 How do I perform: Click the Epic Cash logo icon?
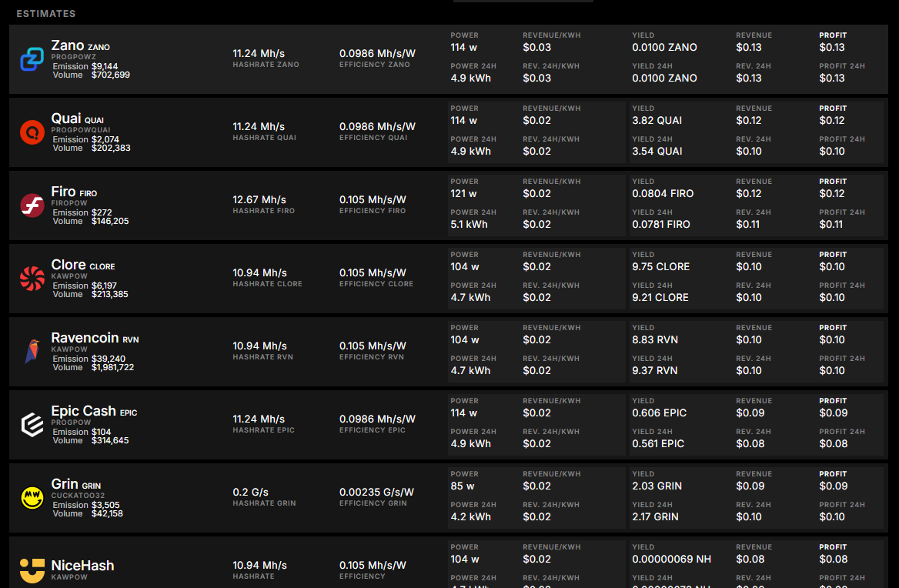[32, 425]
